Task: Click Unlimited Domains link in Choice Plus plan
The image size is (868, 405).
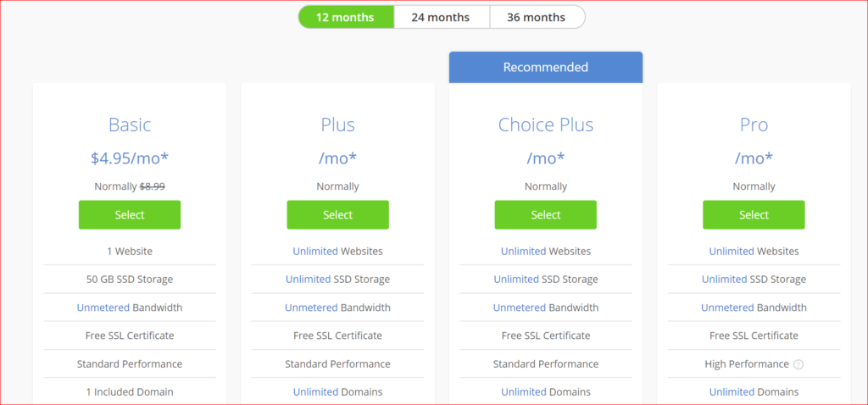Action: [523, 392]
